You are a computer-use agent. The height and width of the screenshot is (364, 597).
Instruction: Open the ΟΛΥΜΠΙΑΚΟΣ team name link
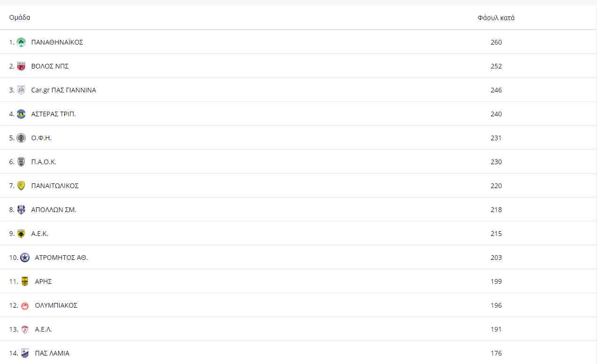click(x=56, y=305)
